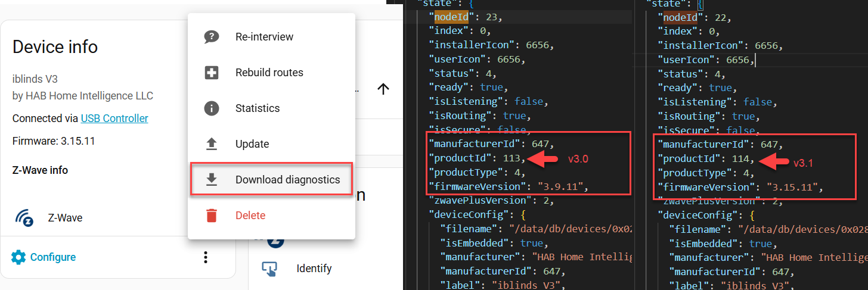Image resolution: width=868 pixels, height=290 pixels.
Task: Click the Device info heading
Action: [x=55, y=47]
